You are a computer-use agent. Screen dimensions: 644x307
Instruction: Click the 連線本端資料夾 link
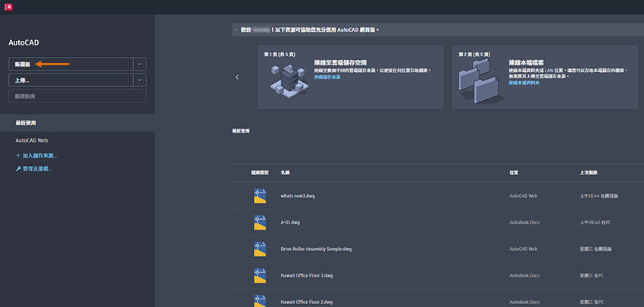[524, 83]
